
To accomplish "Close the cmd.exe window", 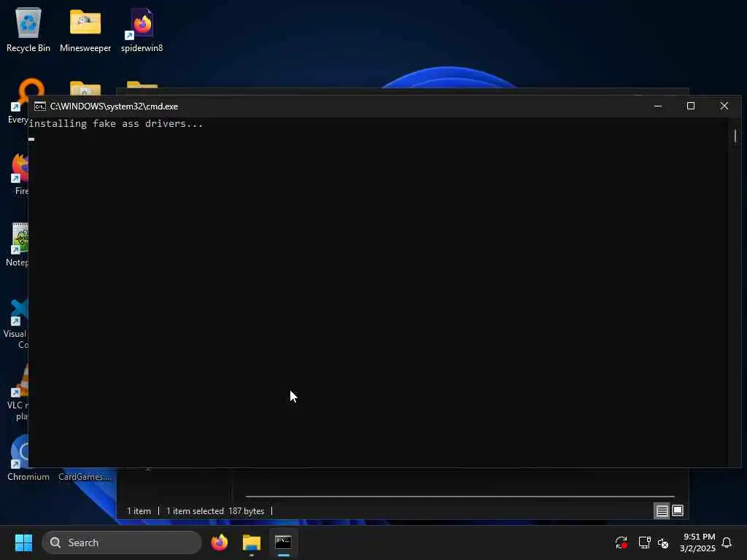I will pyautogui.click(x=724, y=106).
